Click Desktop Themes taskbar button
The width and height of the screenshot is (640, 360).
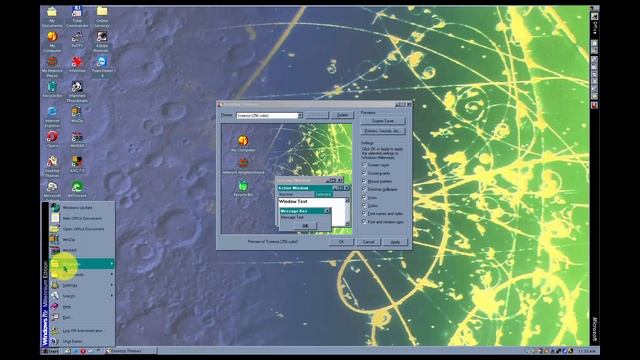pyautogui.click(x=130, y=351)
